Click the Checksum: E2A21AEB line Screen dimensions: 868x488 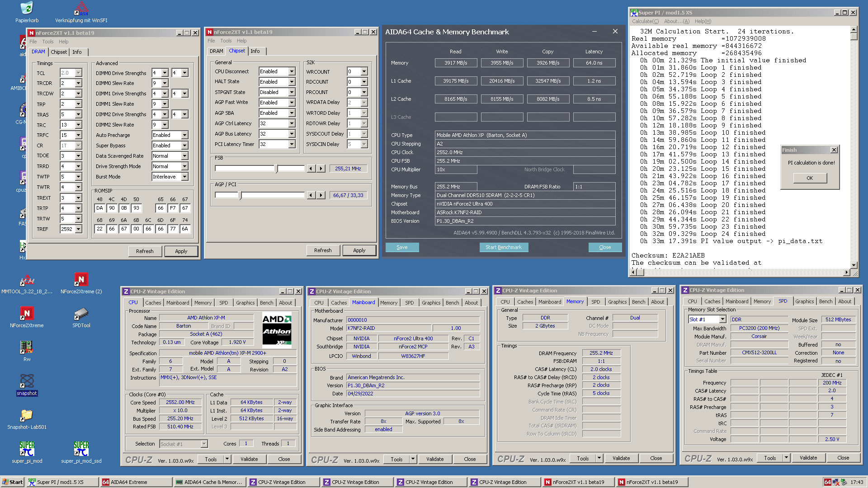tap(668, 255)
